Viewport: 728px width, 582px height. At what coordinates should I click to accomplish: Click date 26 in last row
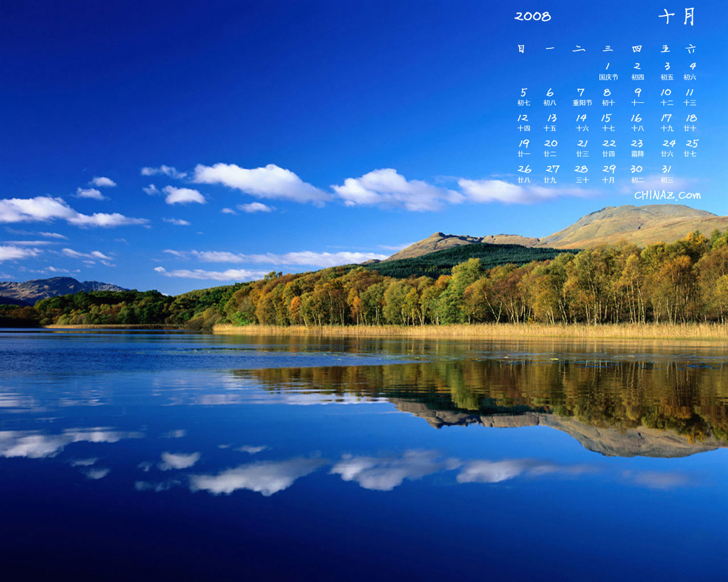click(524, 173)
